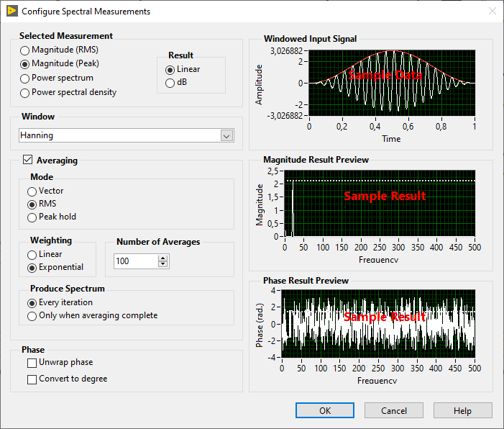Image resolution: width=504 pixels, height=429 pixels.
Task: Toggle the Averaging checkbox
Action: point(27,160)
